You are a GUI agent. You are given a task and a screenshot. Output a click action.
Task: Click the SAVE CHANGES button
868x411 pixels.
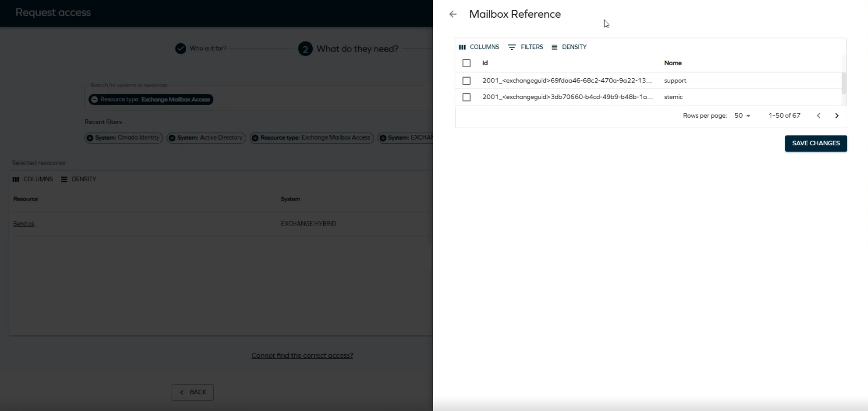(x=816, y=143)
